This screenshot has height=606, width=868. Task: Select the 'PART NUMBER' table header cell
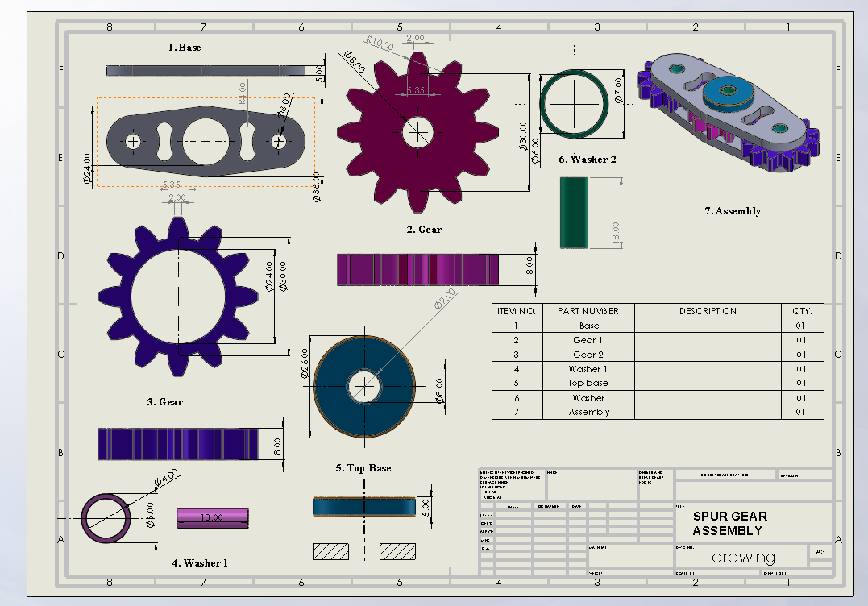point(588,311)
